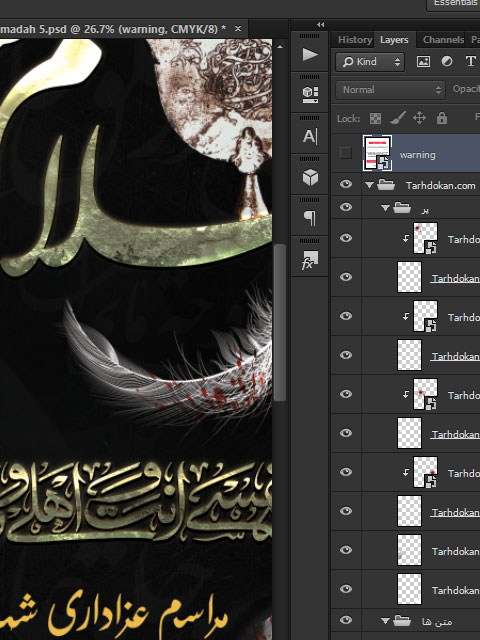480x640 pixels.
Task: Collapse the Tarhdokan.com group arrow
Action: pyautogui.click(x=369, y=185)
